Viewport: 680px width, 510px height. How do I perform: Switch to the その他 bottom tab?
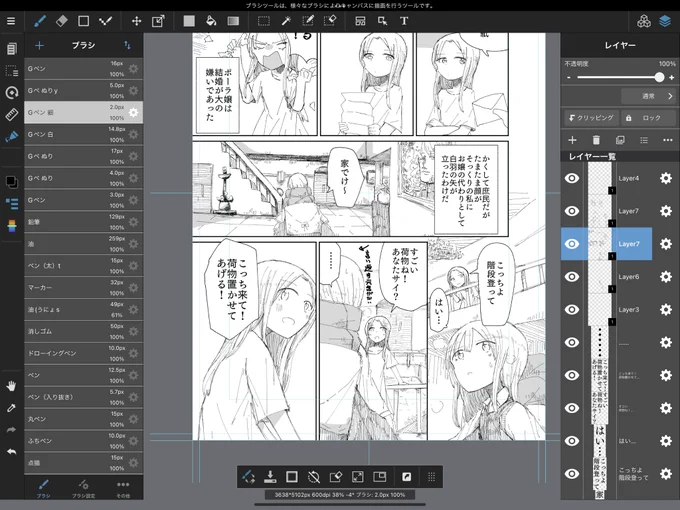coord(123,488)
